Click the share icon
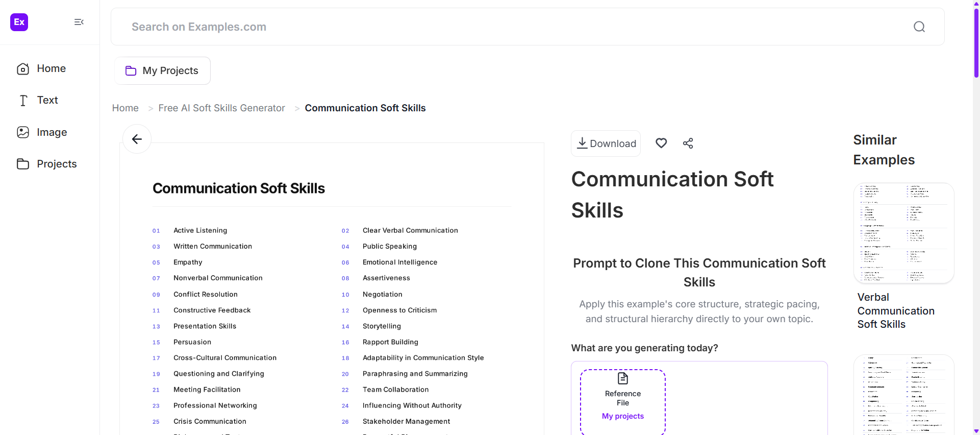The image size is (980, 435). pos(688,143)
